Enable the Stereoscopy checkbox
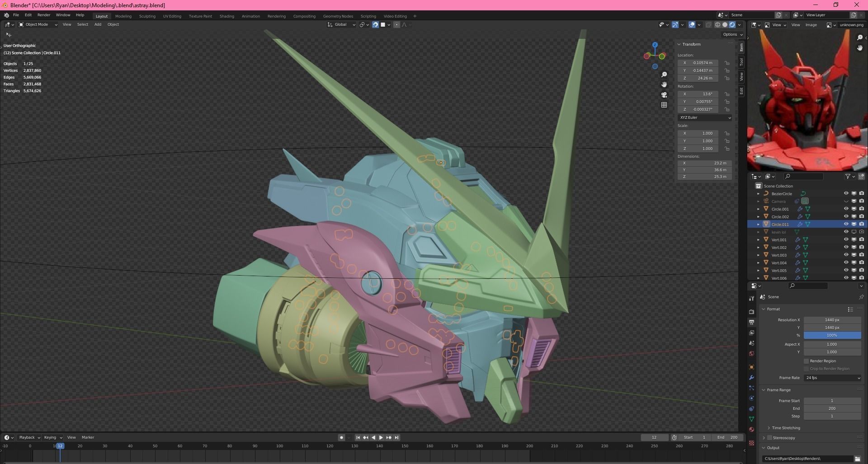Viewport: 868px width, 464px height. pos(769,438)
